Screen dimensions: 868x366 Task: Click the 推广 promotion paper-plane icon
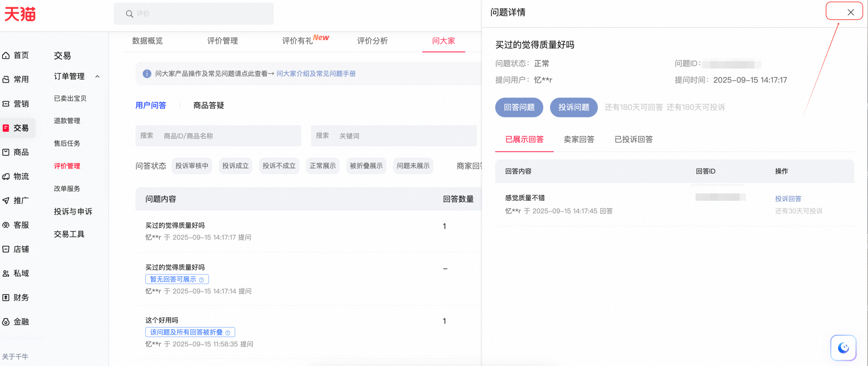tap(6, 201)
